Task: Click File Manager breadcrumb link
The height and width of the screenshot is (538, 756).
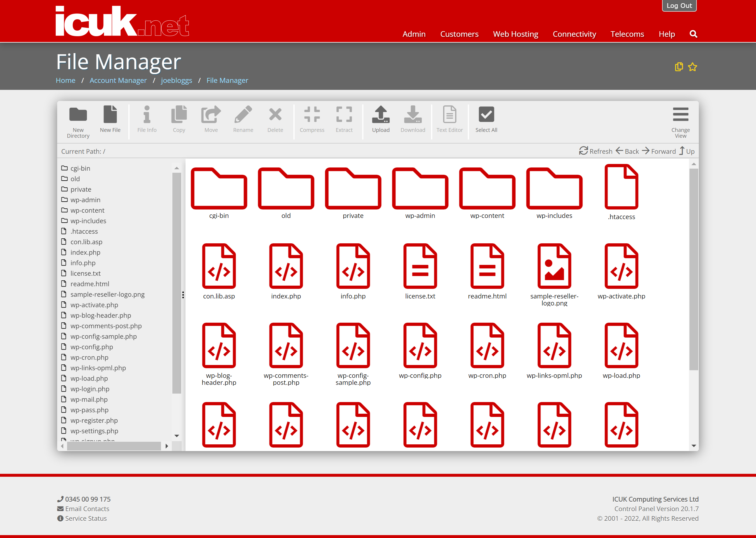Action: point(227,80)
